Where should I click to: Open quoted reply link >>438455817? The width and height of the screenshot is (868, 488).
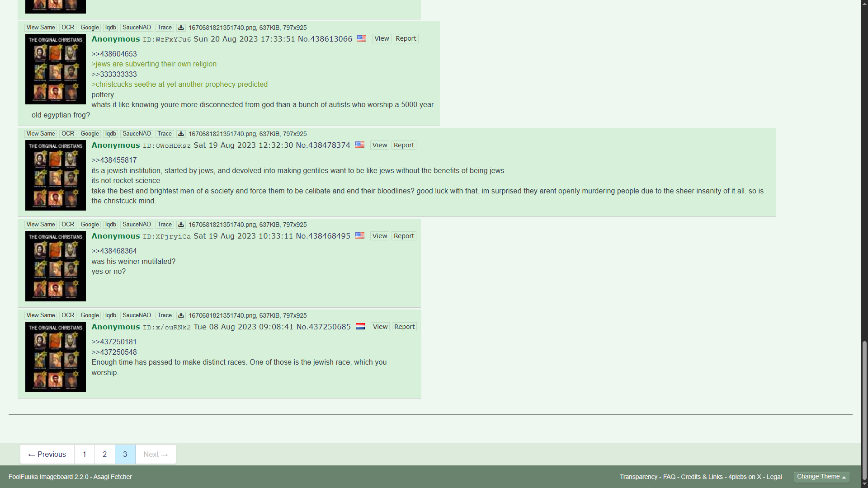click(x=114, y=160)
